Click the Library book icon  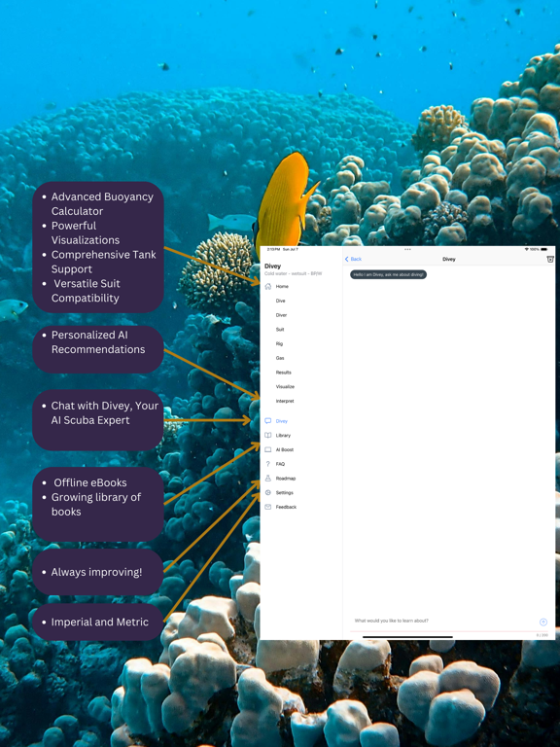(268, 436)
